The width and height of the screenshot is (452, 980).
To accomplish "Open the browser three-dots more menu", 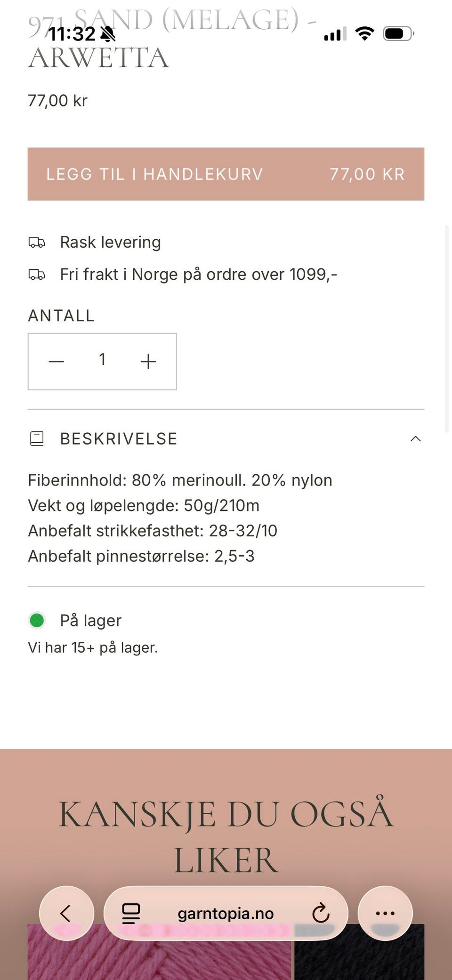I will coord(385,913).
